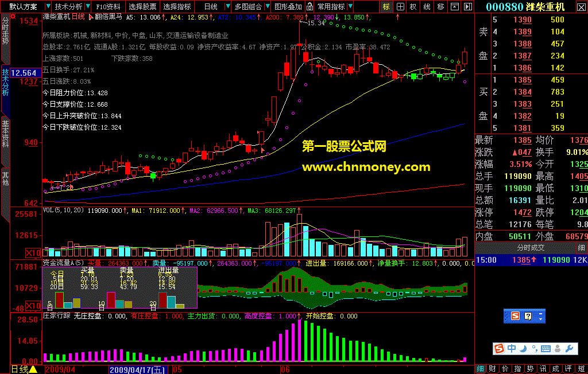Click the 2009/04/17 date marker on timeline
This screenshot has width=588, height=374.
point(138,370)
